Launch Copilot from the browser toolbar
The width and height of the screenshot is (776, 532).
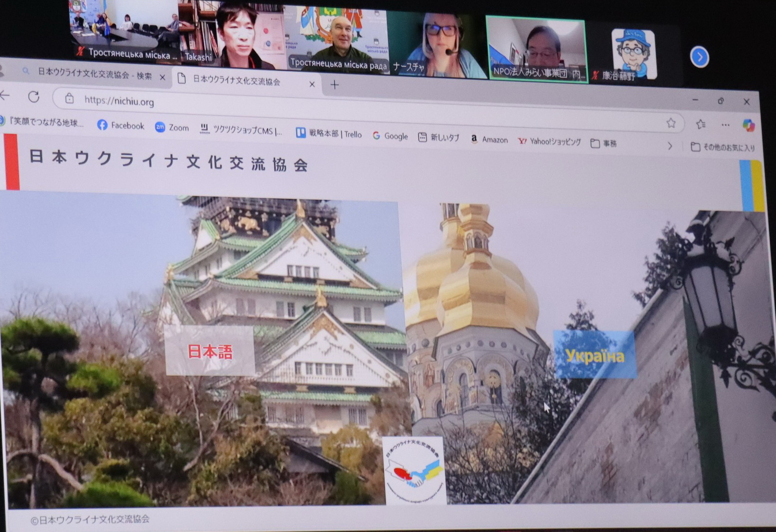tap(749, 125)
